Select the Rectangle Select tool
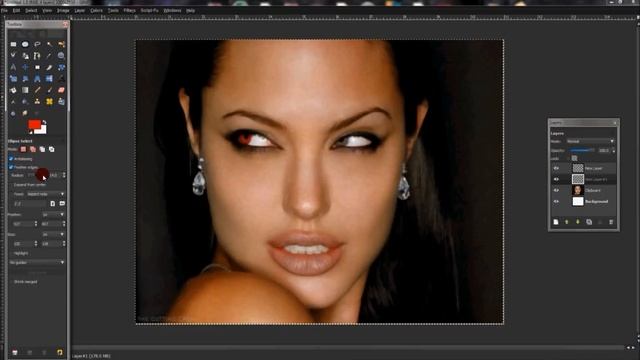Image resolution: width=640 pixels, height=360 pixels. [x=13, y=44]
